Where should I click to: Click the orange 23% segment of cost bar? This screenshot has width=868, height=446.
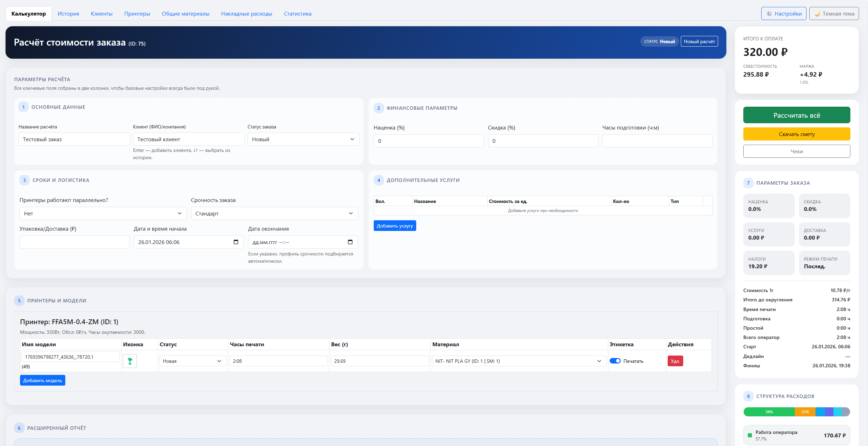(804, 412)
